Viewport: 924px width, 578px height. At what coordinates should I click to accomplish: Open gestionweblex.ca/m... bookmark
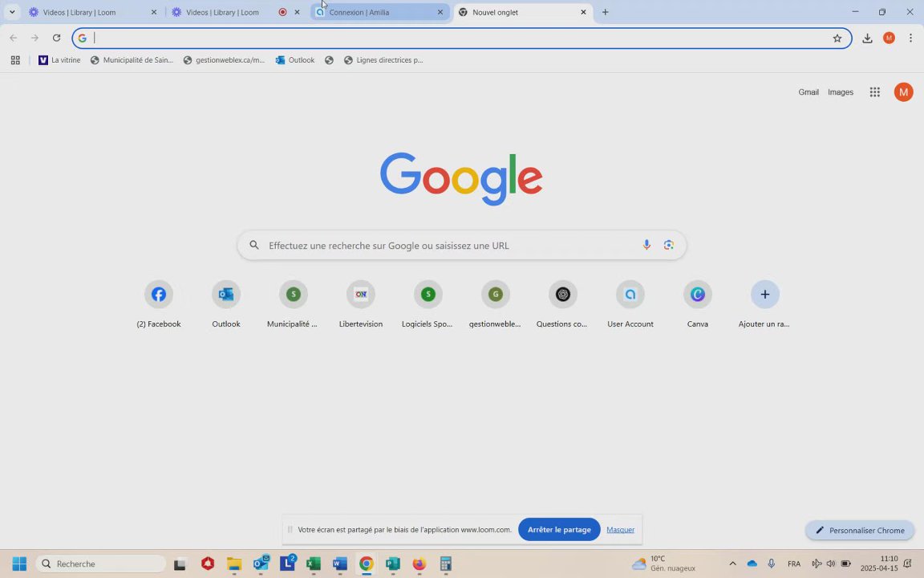[224, 60]
